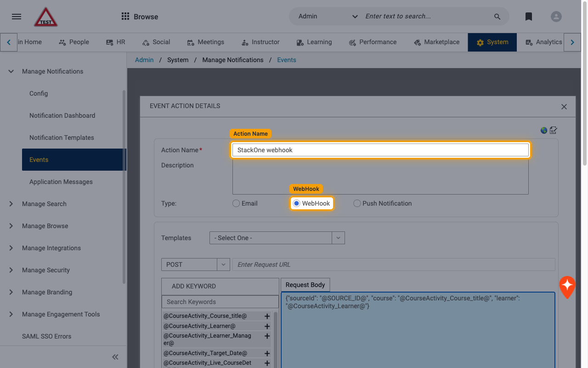
Task: Open the Request Body tab
Action: tap(305, 285)
